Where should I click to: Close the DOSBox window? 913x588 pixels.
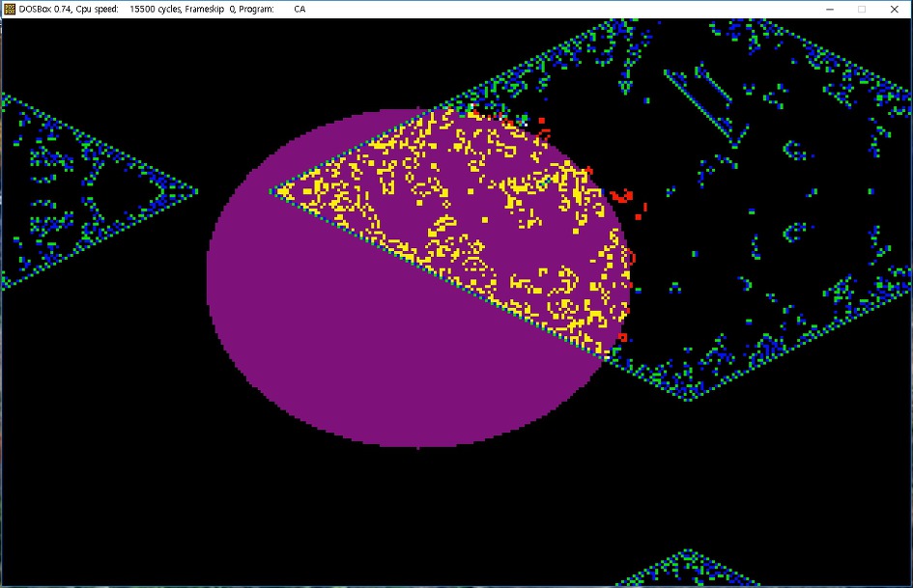[895, 9]
